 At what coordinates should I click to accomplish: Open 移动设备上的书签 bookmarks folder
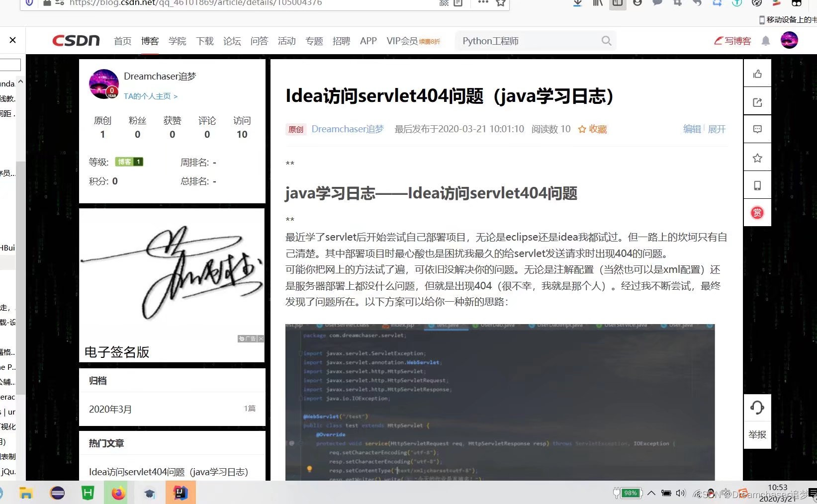pos(788,19)
